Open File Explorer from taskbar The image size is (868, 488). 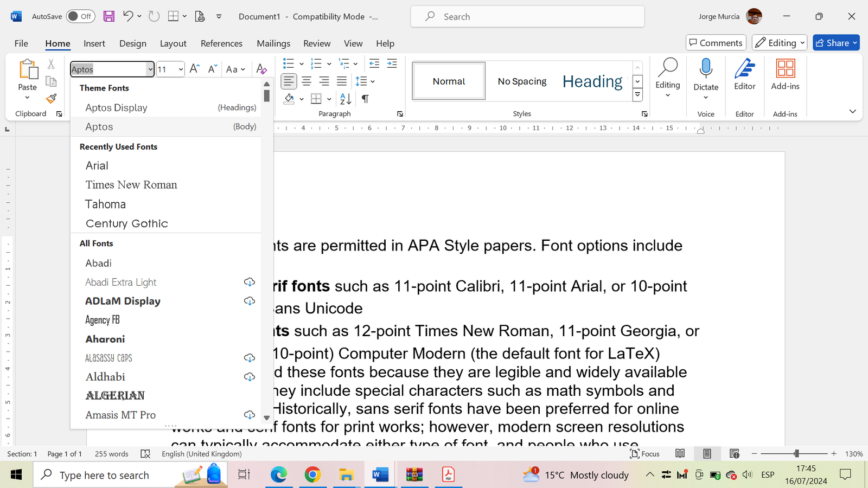coord(346,475)
